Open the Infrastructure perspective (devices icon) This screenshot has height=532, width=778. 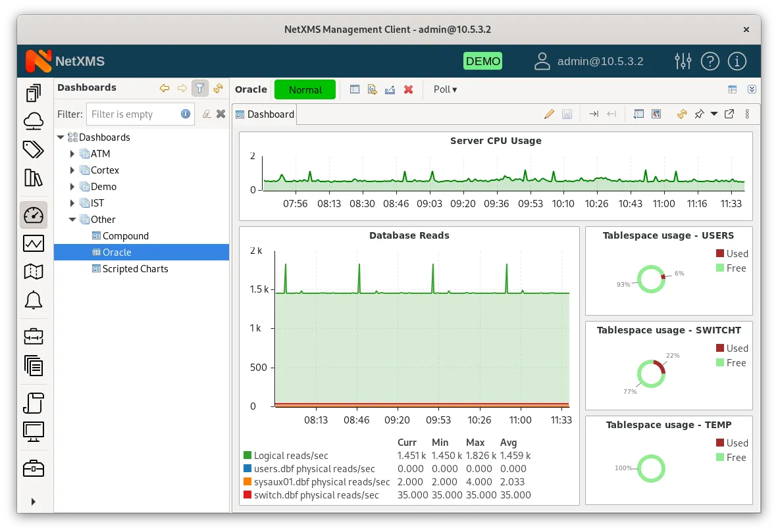[x=34, y=93]
